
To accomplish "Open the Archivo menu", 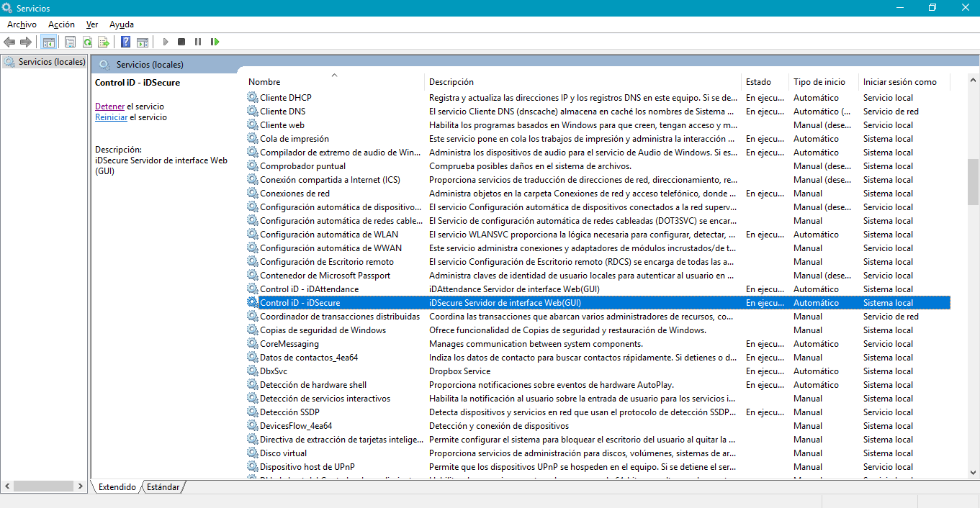I will [22, 24].
